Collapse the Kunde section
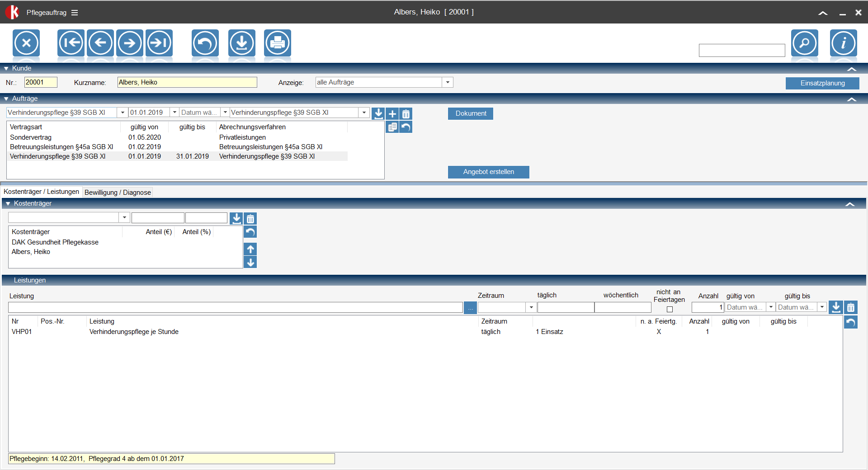Viewport: 868px width, 470px height. [852, 69]
